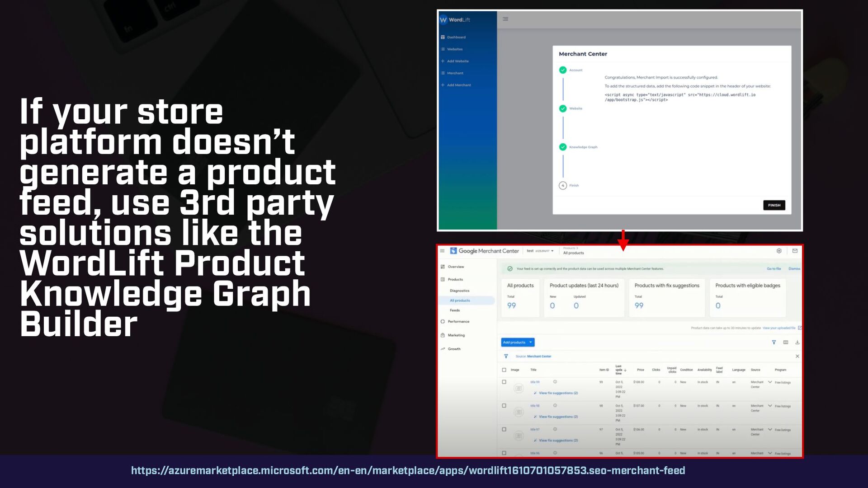The image size is (868, 488).
Task: Check the box for title 99 row
Action: (x=504, y=382)
